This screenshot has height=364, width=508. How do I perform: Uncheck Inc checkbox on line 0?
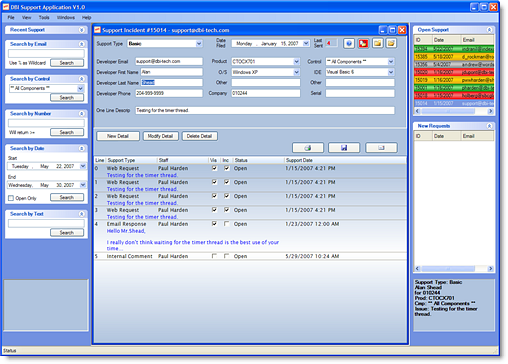click(x=227, y=168)
